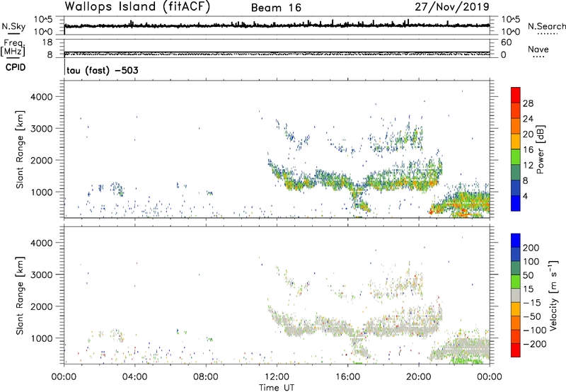
Task: Click the "Nave" legend label
Action: [x=538, y=50]
